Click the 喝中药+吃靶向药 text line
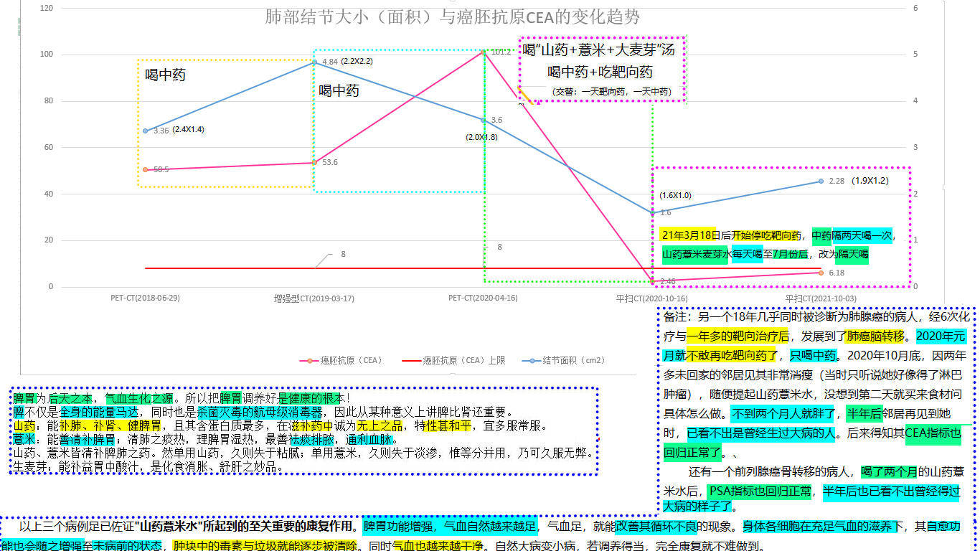 pos(600,72)
